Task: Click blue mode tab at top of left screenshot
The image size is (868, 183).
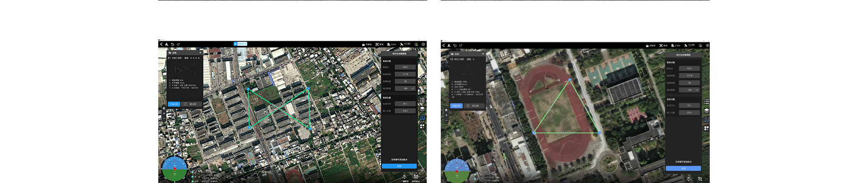Action: click(241, 44)
